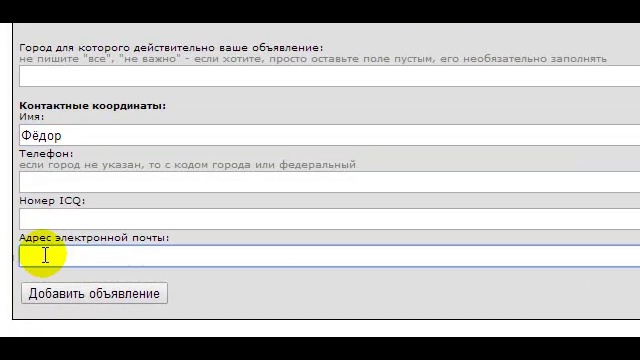The width and height of the screenshot is (640, 360).
Task: Focus the name field containing Фёдор
Action: (x=329, y=135)
